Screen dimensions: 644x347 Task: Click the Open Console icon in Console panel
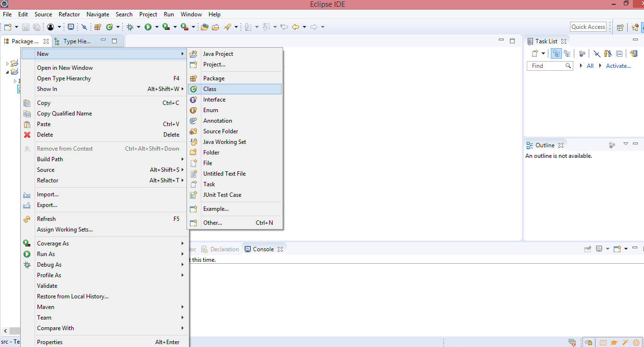coord(618,249)
